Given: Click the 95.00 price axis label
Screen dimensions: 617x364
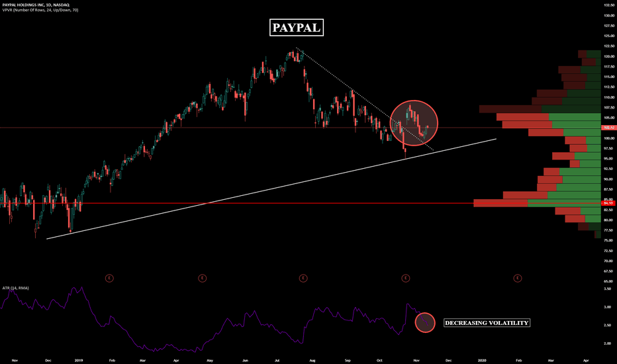Looking at the screenshot, I should pos(609,159).
